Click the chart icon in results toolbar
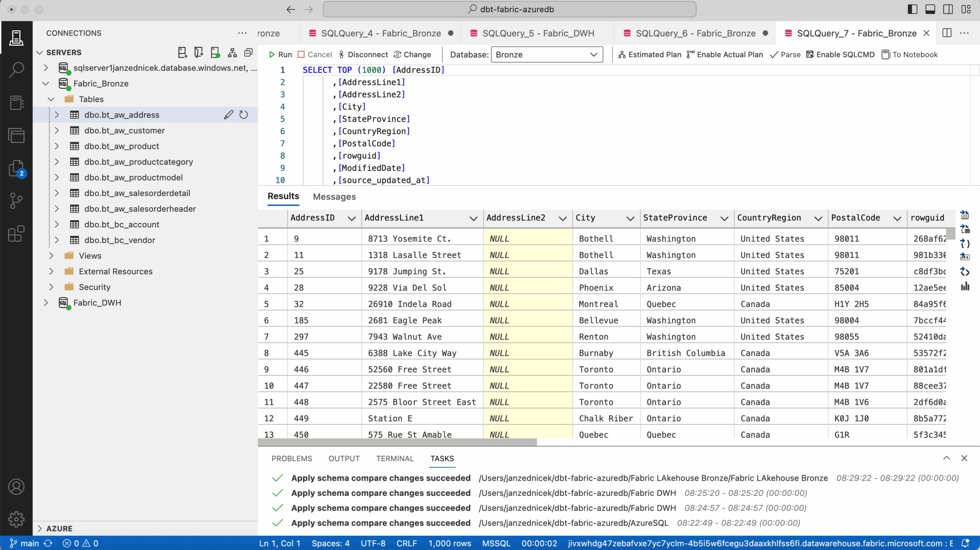The width and height of the screenshot is (980, 550). click(x=965, y=286)
